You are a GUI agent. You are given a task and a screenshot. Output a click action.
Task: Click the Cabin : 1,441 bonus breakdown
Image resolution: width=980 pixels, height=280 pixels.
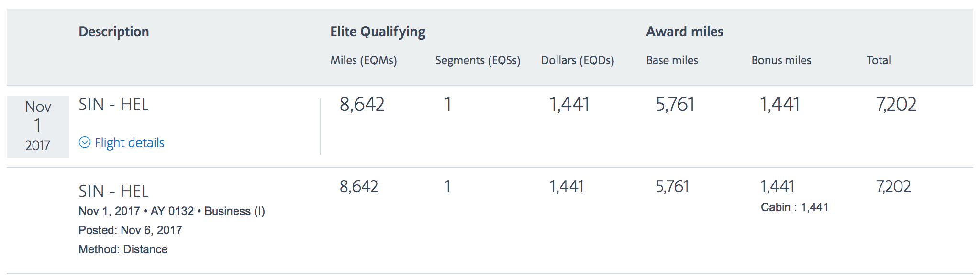coord(794,207)
